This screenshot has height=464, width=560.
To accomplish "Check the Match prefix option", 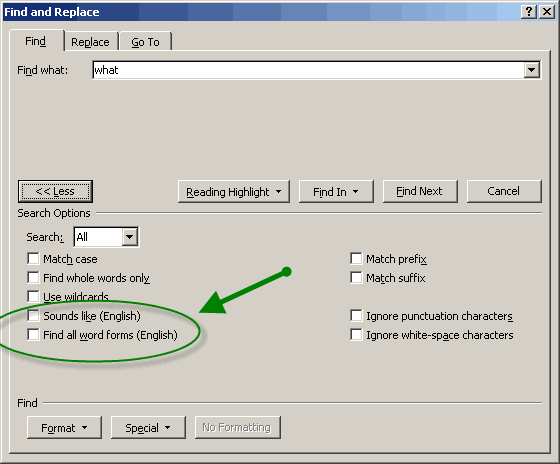I will pyautogui.click(x=356, y=259).
